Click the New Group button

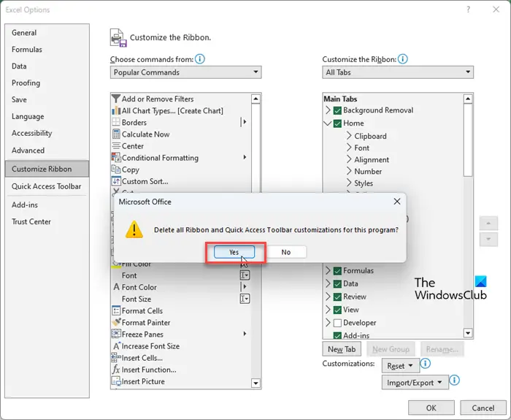(391, 349)
